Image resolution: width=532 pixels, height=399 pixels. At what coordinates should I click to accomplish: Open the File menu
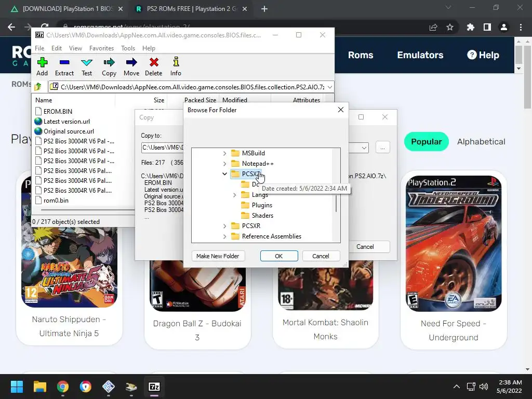39,48
